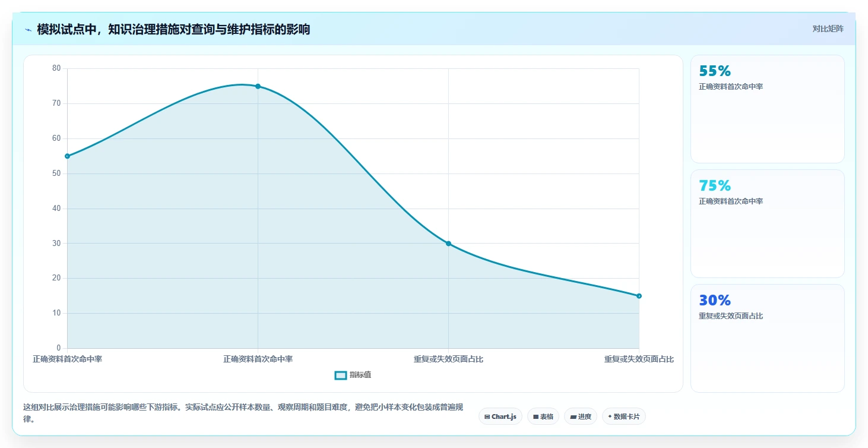
Task: Click the description text beginning 这组对比展示治理措施
Action: pyautogui.click(x=243, y=413)
